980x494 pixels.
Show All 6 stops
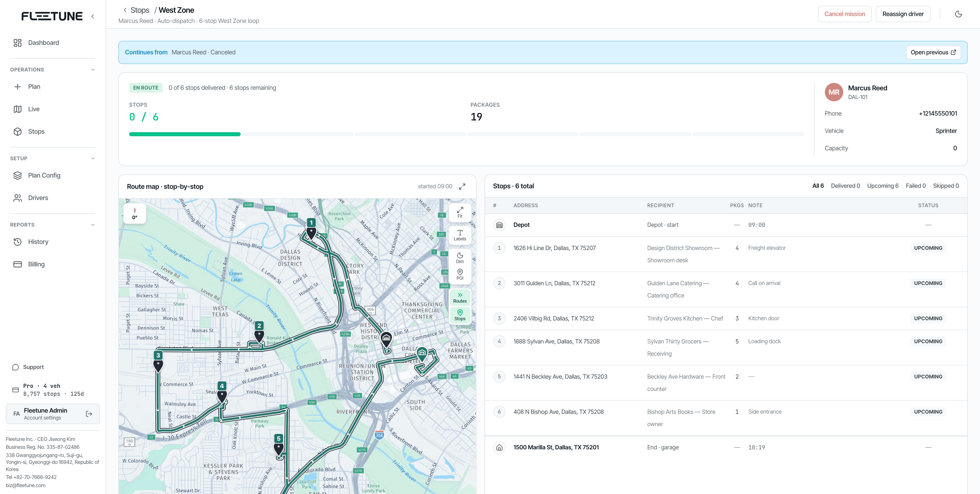[x=818, y=186]
